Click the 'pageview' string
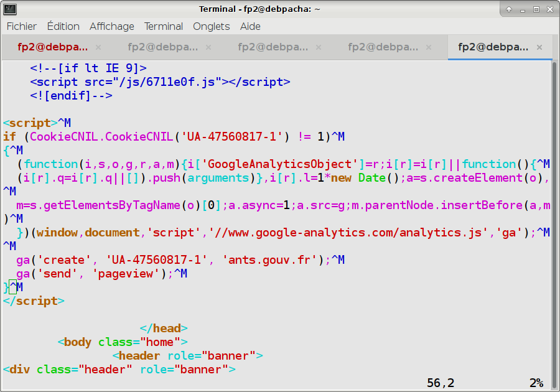Viewport: 560px width, 392px height. coord(126,274)
